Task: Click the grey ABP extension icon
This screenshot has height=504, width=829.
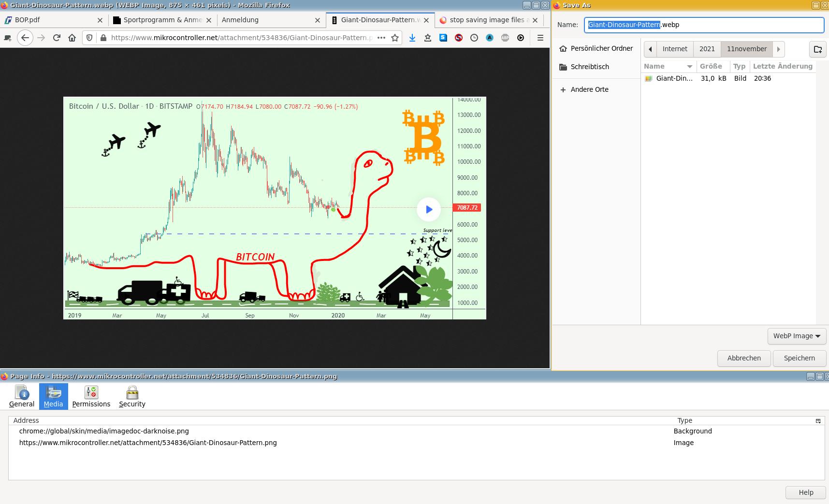Action: coord(505,38)
